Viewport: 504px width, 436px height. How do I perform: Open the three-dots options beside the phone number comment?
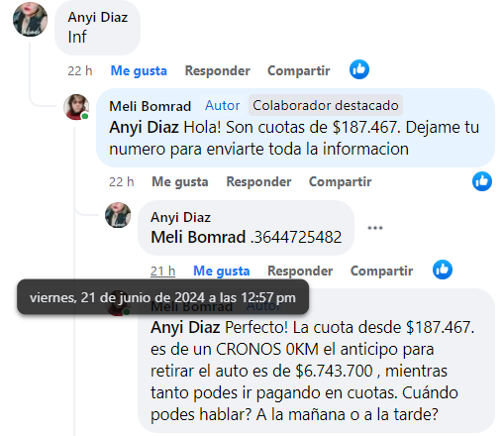[x=375, y=228]
